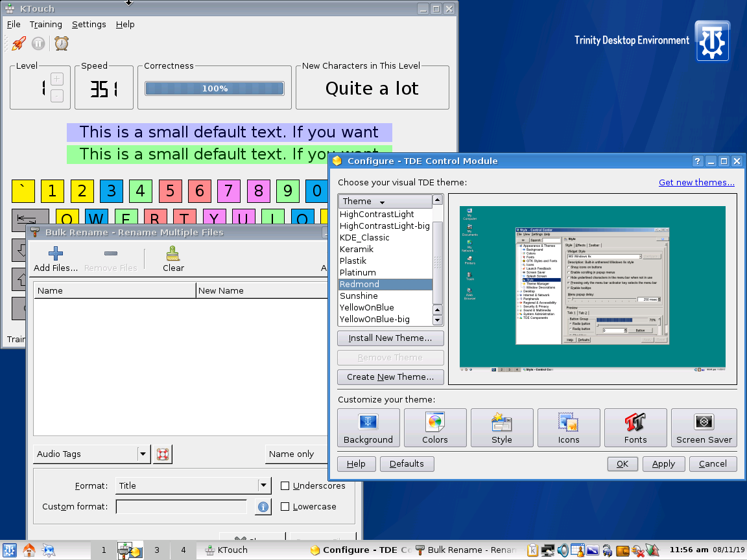Open Background theme customization
This screenshot has height=560, width=747.
(x=368, y=428)
